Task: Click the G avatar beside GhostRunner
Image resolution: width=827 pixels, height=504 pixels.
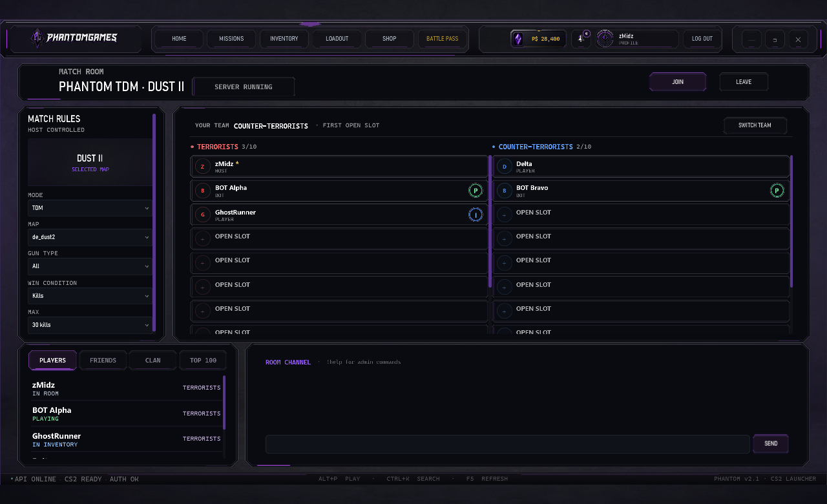Action: point(203,215)
